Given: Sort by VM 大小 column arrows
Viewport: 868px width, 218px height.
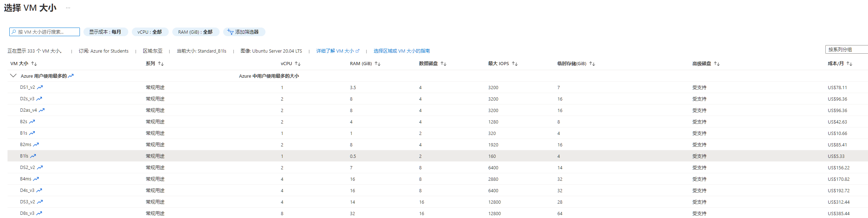Looking at the screenshot, I should click(x=34, y=64).
